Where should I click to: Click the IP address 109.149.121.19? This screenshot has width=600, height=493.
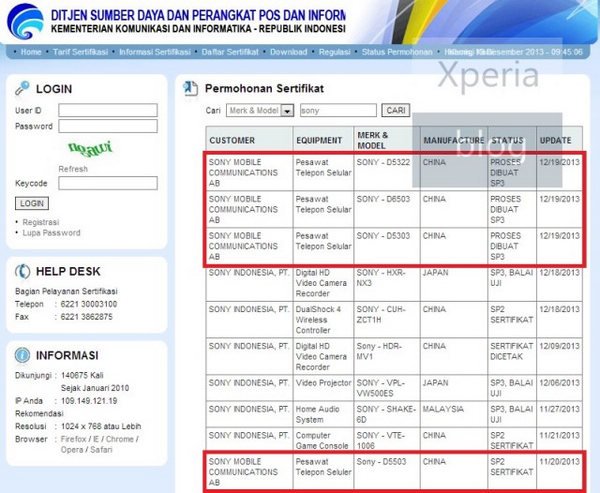click(x=89, y=401)
